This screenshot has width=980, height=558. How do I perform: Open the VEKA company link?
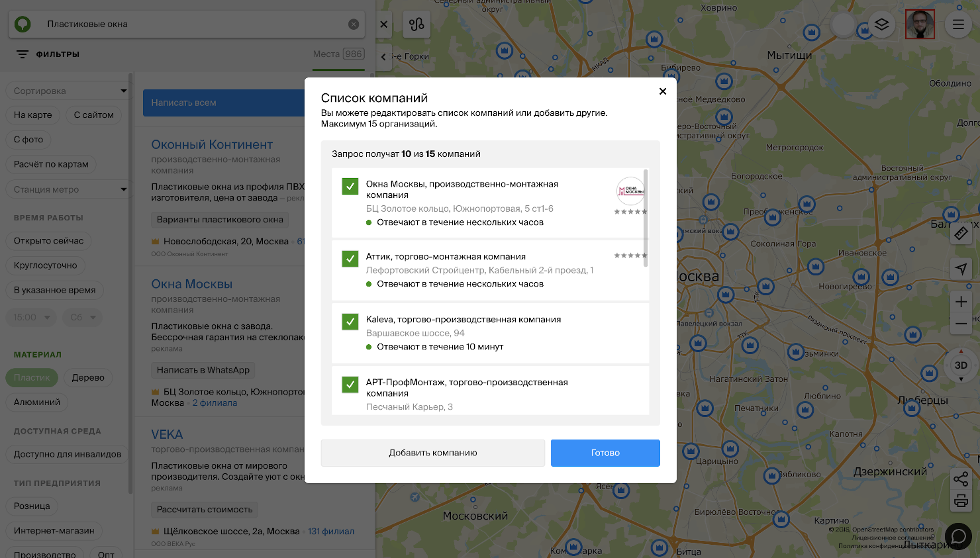(167, 434)
